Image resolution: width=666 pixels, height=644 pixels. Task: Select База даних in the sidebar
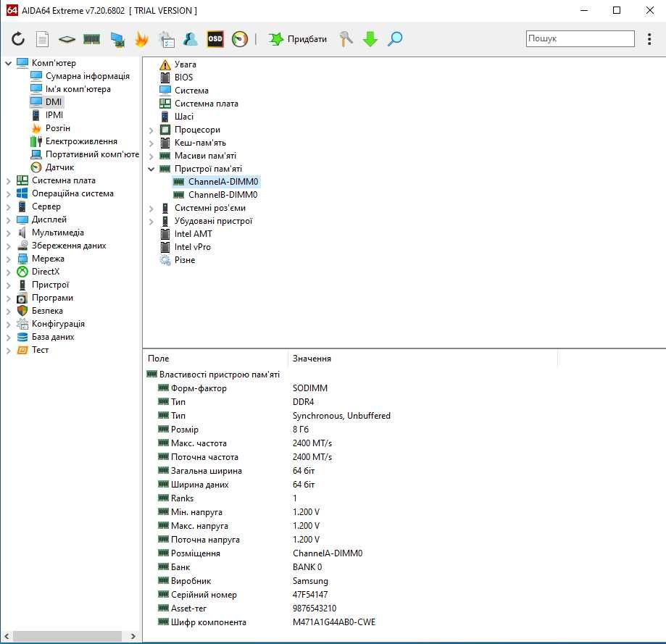coord(53,337)
